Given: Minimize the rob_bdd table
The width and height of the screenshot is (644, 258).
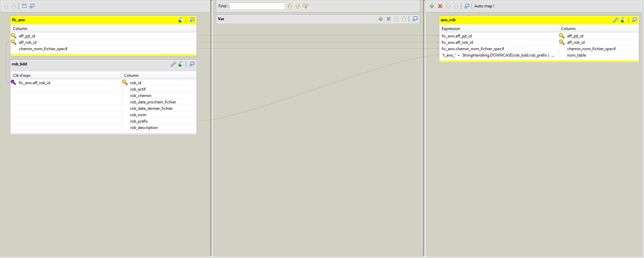Looking at the screenshot, I should [192, 64].
